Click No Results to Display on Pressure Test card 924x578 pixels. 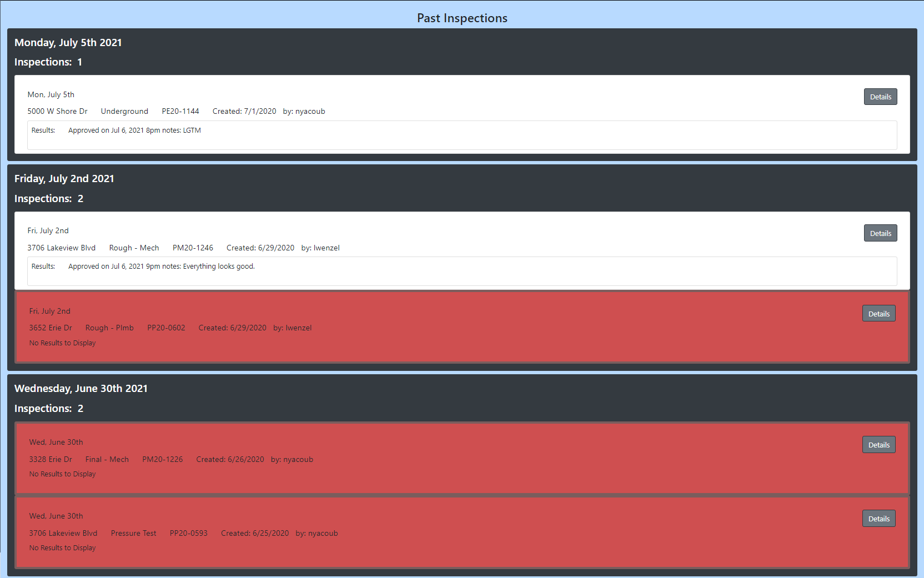tap(62, 547)
